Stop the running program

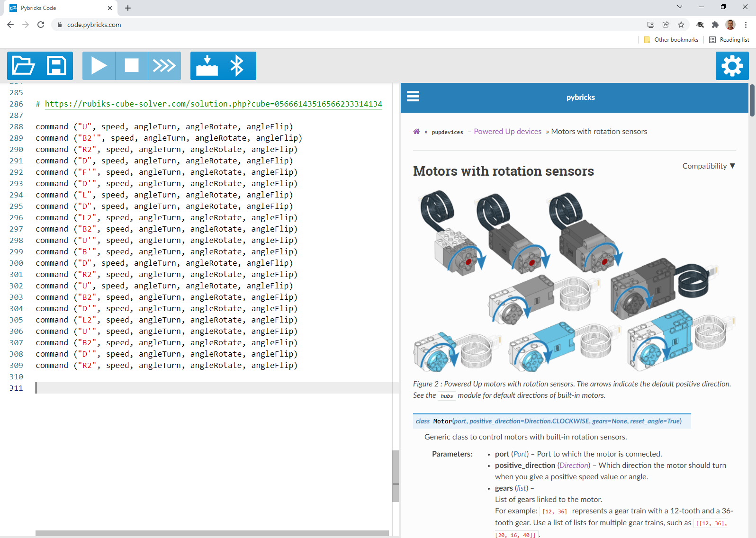pyautogui.click(x=131, y=66)
